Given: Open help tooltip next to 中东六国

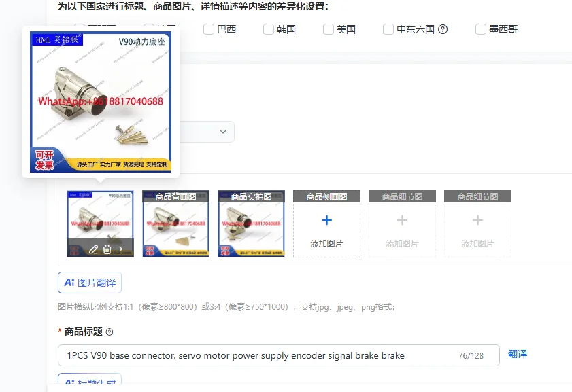Looking at the screenshot, I should (x=443, y=29).
